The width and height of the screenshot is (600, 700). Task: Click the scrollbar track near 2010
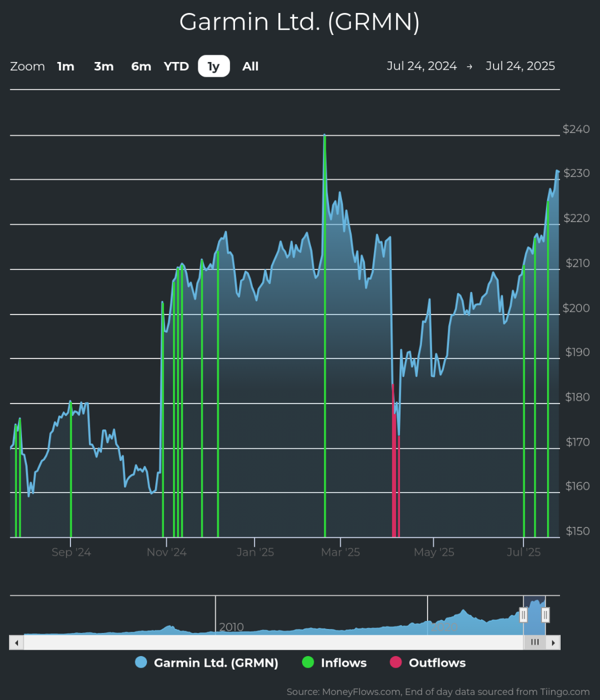[231, 643]
